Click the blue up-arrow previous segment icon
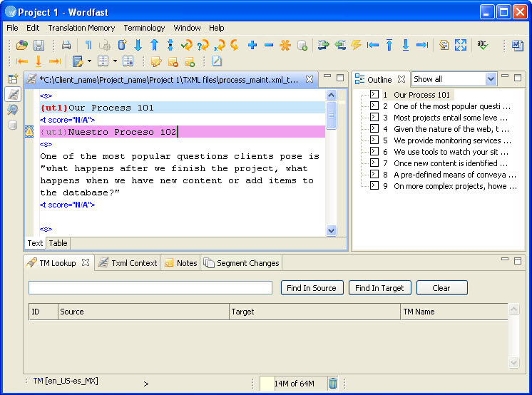The width and height of the screenshot is (532, 395). tap(154, 45)
